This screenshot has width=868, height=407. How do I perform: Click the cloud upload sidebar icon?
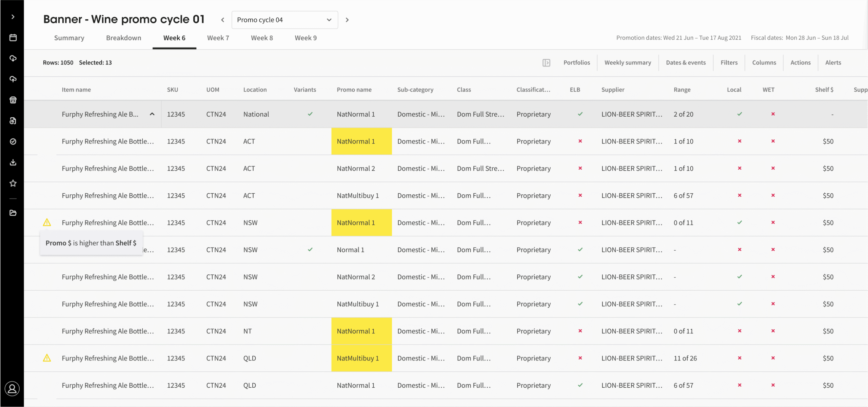coord(13,79)
